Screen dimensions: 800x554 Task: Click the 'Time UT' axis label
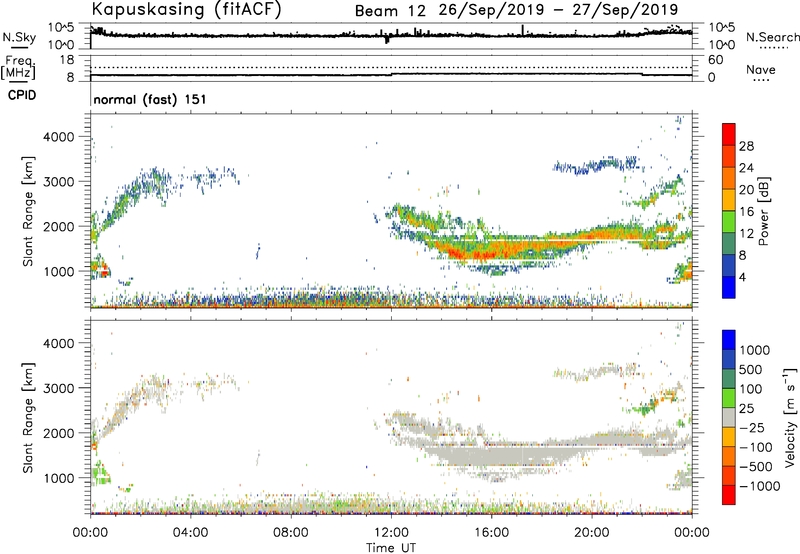(391, 548)
